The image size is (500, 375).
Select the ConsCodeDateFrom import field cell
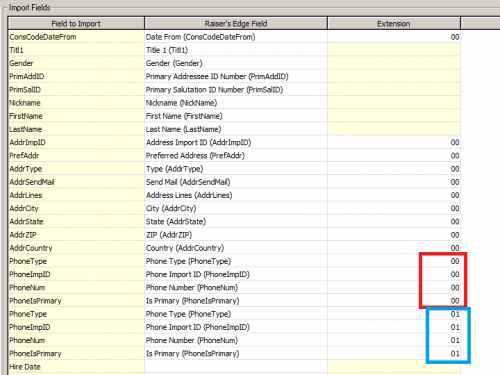pos(76,37)
